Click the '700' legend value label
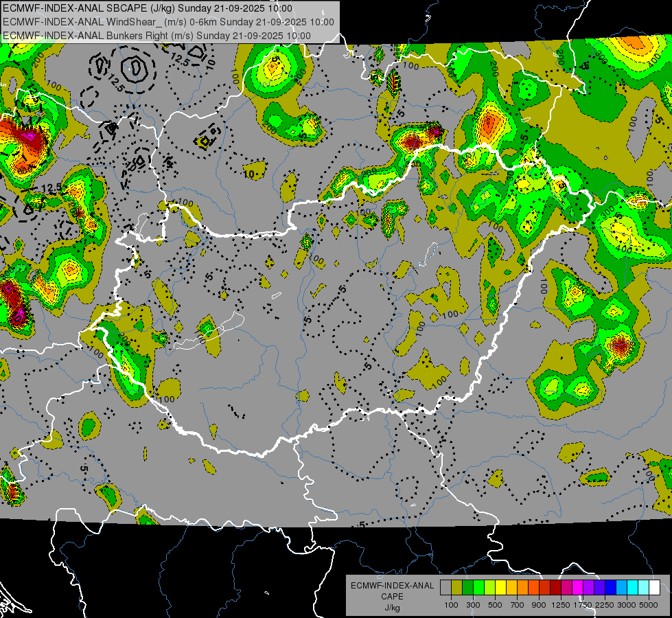The height and width of the screenshot is (618, 672). [x=517, y=605]
